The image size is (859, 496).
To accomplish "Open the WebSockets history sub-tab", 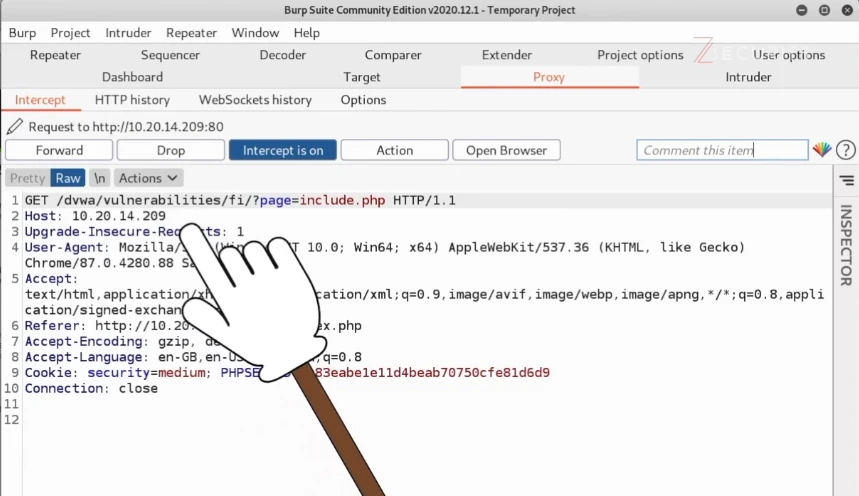I will click(x=255, y=100).
